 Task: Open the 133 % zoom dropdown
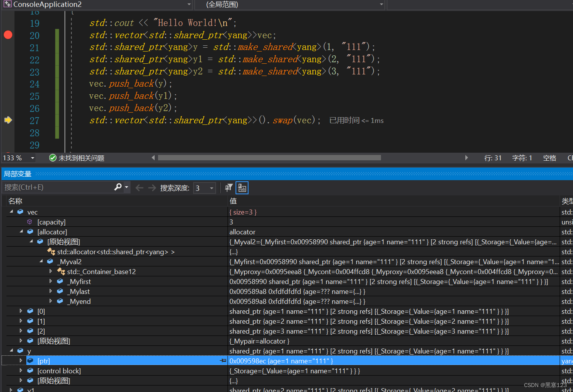coord(32,158)
